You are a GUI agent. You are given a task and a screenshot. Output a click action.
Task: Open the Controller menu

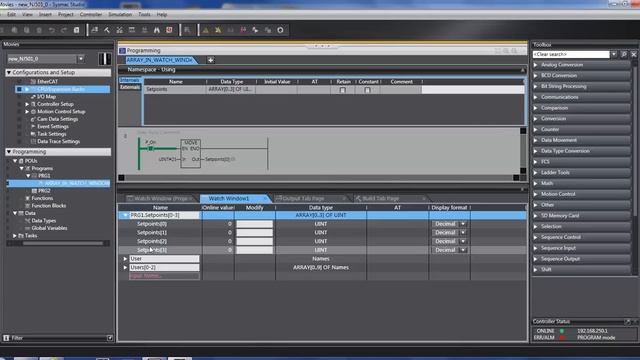91,14
